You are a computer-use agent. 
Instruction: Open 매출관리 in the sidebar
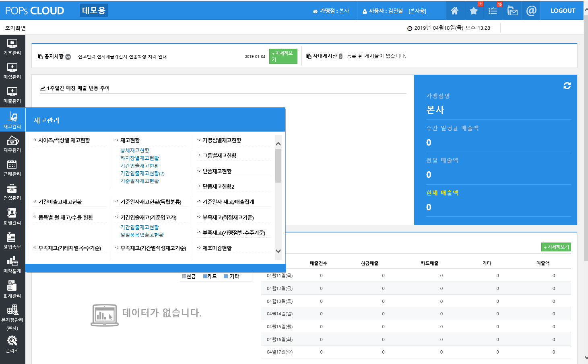click(12, 95)
